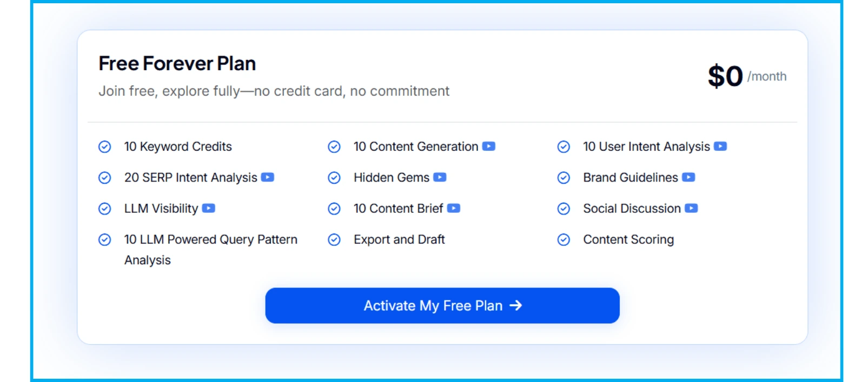Select the checkmark next to Brand Guidelines
Image resolution: width=868 pixels, height=382 pixels.
[x=564, y=177]
